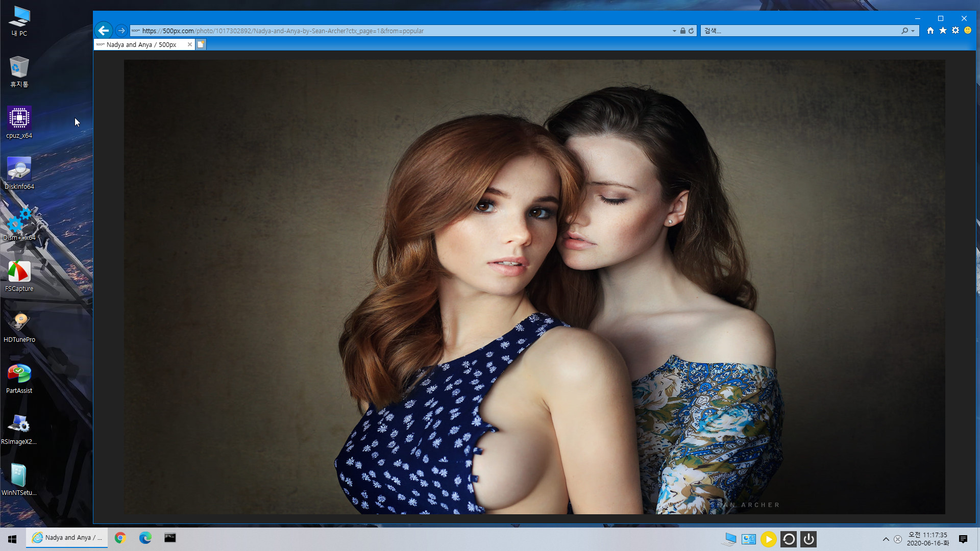
Task: Launch Chrome from the taskbar
Action: point(120,538)
